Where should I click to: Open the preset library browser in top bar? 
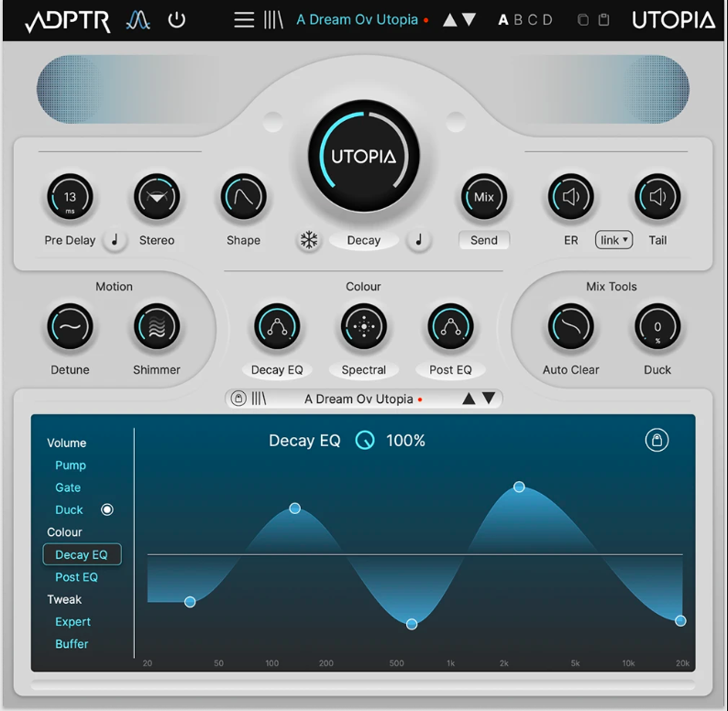273,20
